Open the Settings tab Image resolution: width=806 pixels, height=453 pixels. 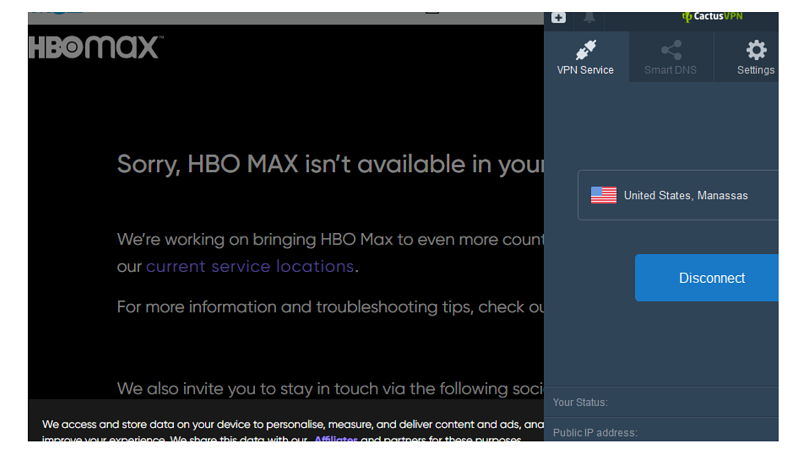pos(746,57)
